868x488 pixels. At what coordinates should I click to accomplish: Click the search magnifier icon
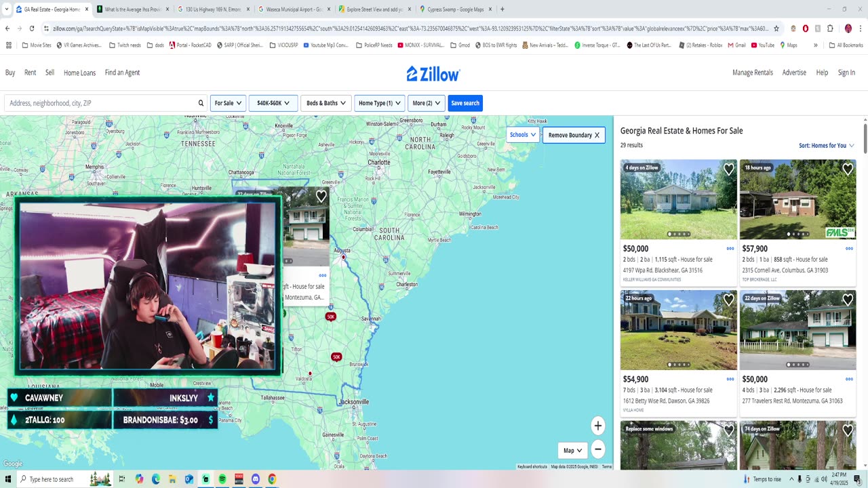click(x=201, y=103)
